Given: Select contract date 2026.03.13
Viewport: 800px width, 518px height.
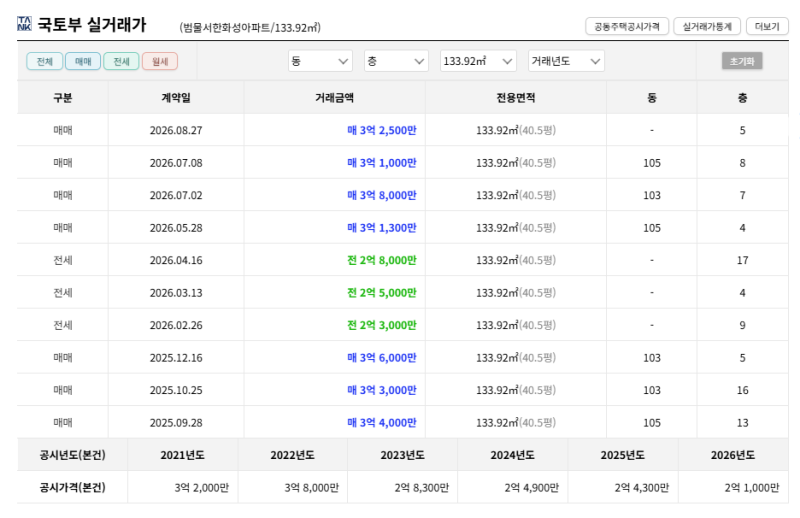Looking at the screenshot, I should pos(176,292).
